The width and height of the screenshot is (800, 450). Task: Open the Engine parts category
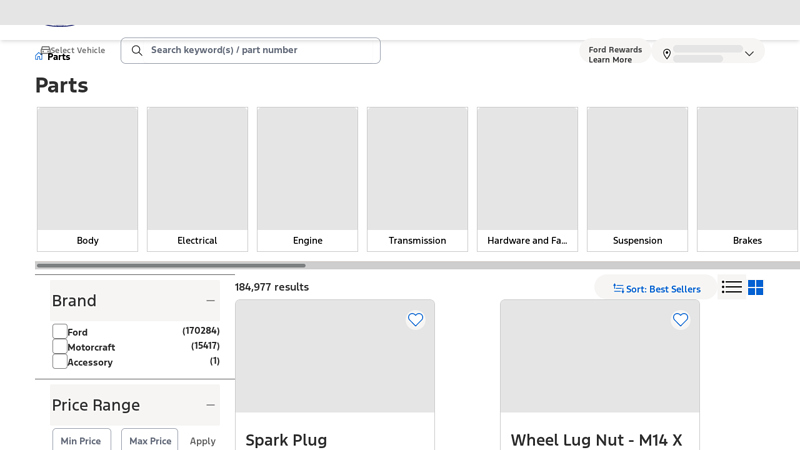pos(308,179)
